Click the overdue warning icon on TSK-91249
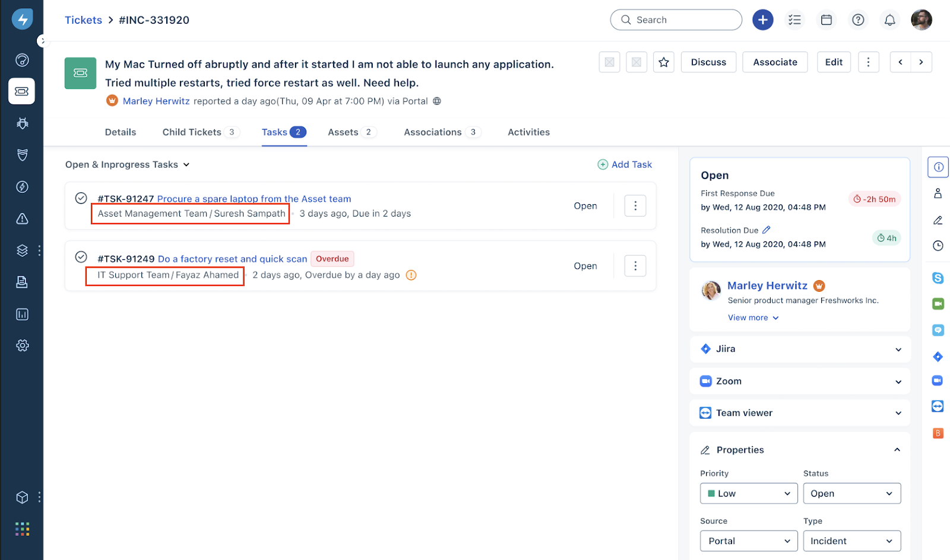Screen dimensions: 950x560 411,275
